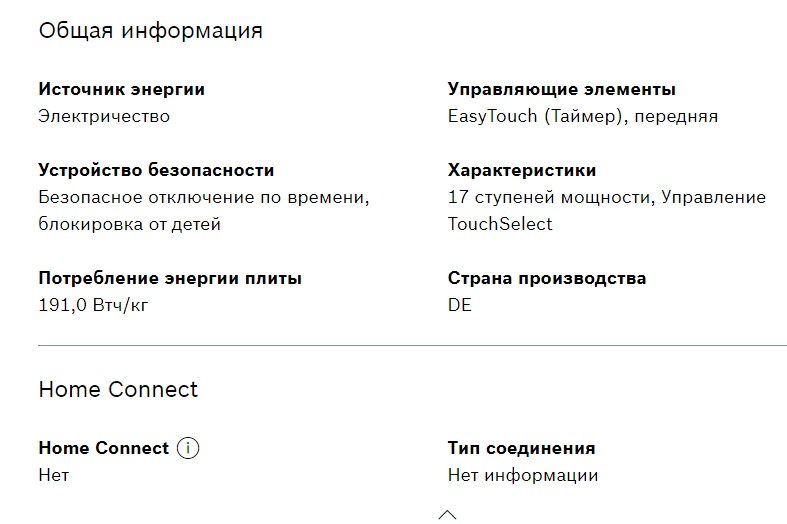Click the 17 ступеней мощности text

click(x=548, y=197)
